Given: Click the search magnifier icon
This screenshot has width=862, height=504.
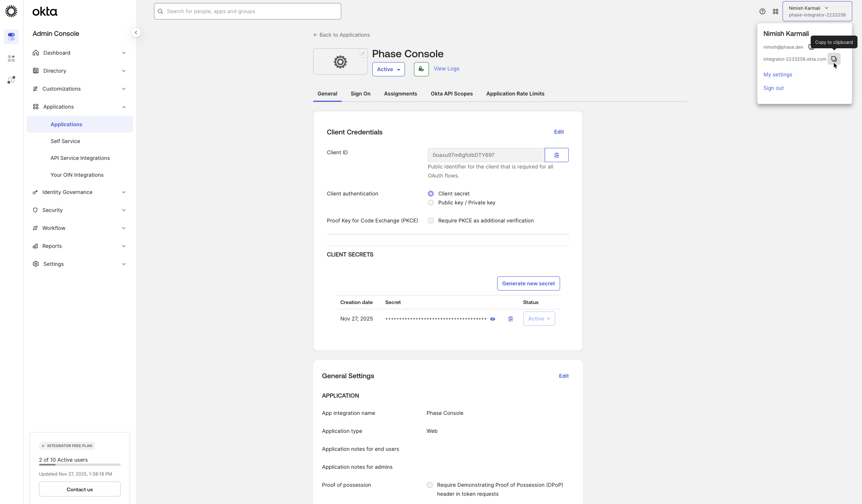Looking at the screenshot, I should (160, 11).
